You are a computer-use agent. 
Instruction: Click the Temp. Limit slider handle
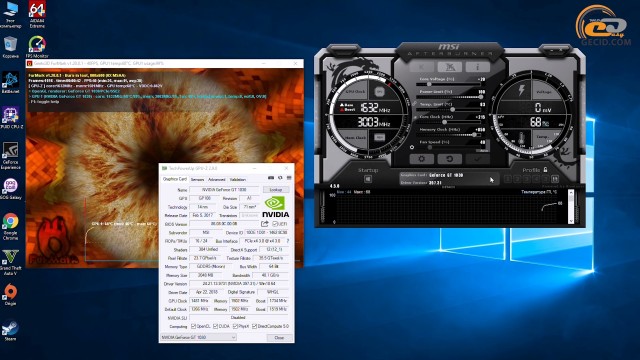click(452, 109)
